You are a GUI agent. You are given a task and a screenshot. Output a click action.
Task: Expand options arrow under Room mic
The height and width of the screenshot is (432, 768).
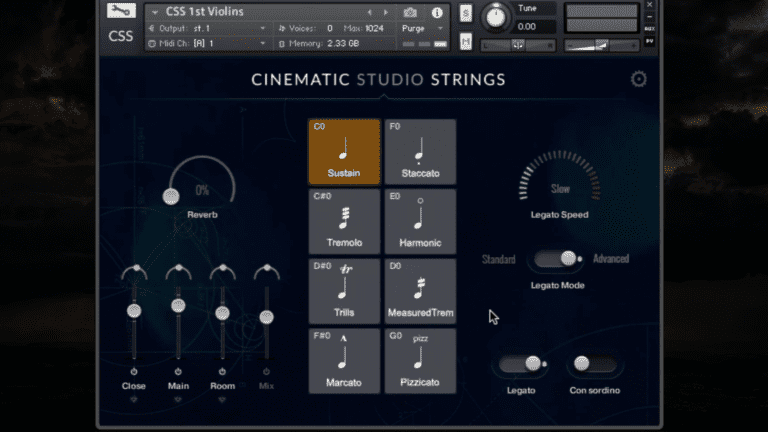222,400
